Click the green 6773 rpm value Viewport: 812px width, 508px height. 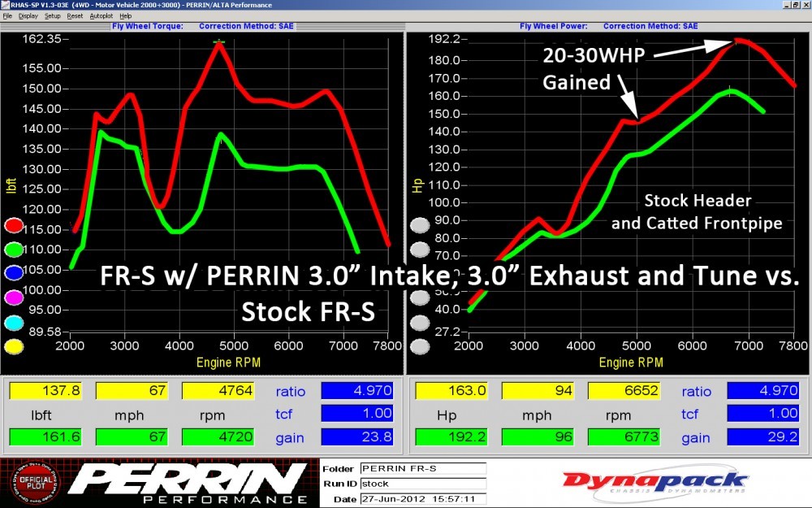624,436
